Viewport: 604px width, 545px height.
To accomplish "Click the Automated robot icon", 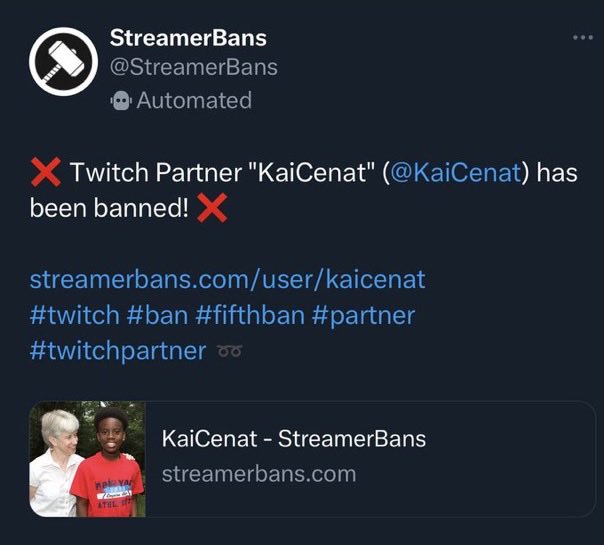I will [121, 101].
